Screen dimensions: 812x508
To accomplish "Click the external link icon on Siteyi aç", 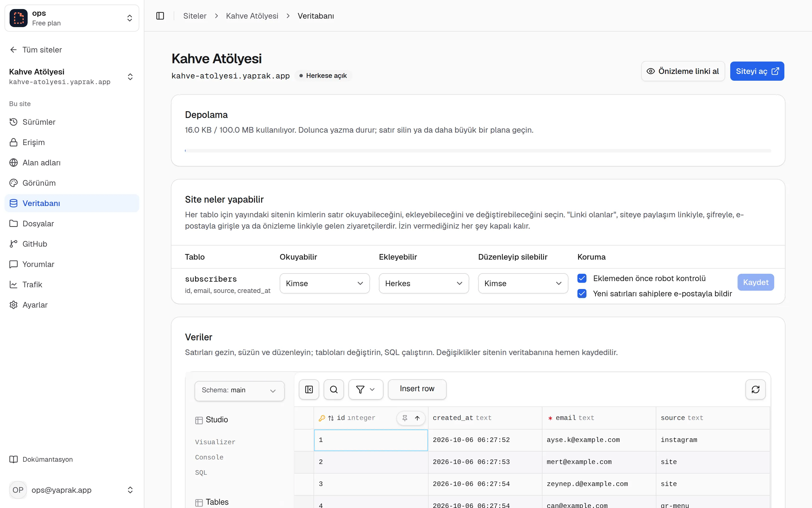I will tap(775, 71).
